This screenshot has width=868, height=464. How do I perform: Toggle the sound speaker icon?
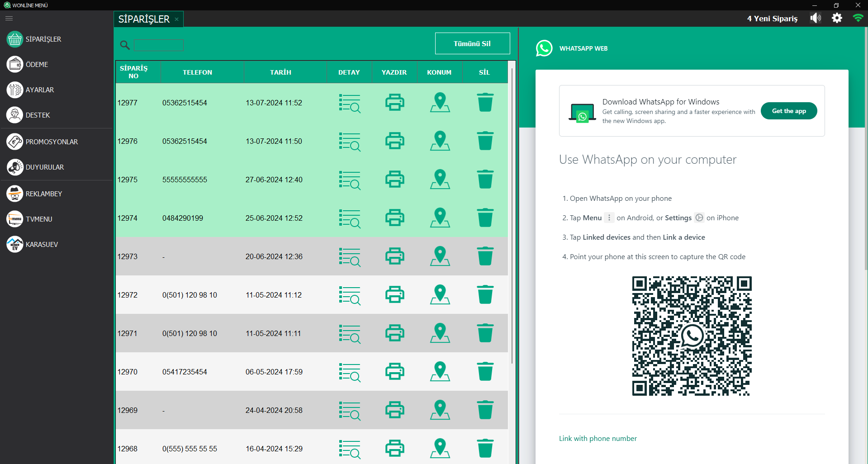[816, 18]
